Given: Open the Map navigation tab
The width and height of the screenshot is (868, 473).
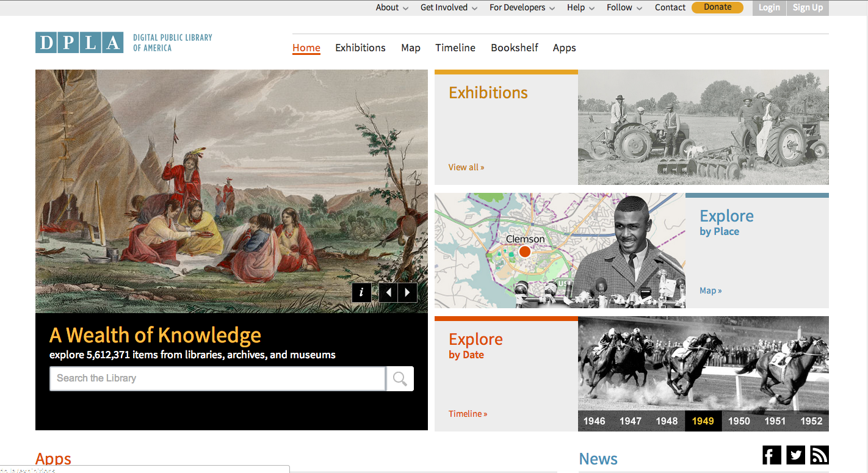Looking at the screenshot, I should (411, 48).
